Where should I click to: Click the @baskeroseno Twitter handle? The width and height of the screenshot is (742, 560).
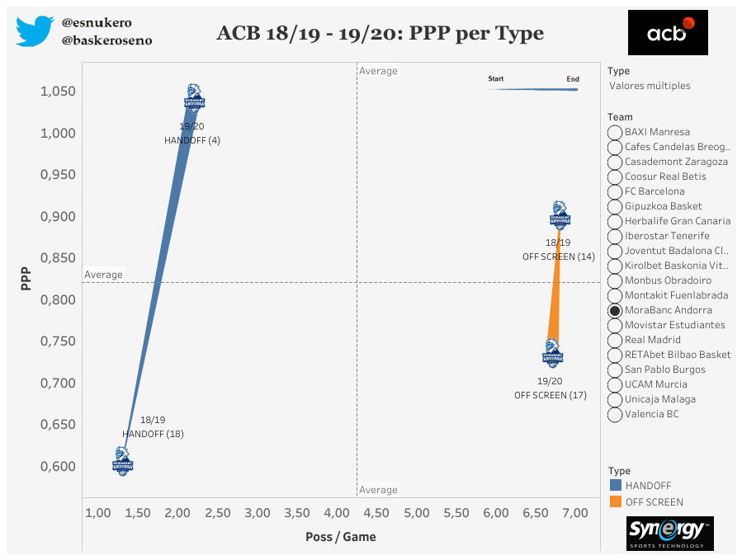106,40
